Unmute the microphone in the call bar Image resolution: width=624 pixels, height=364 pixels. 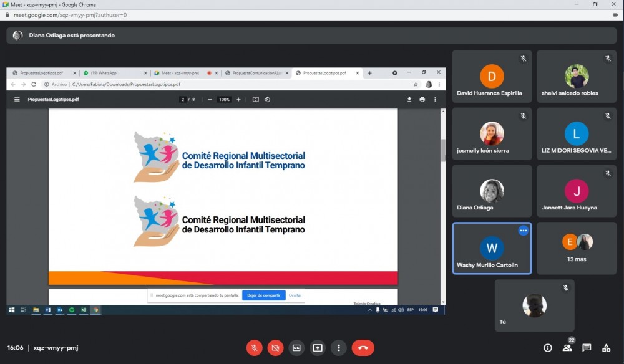point(254,348)
